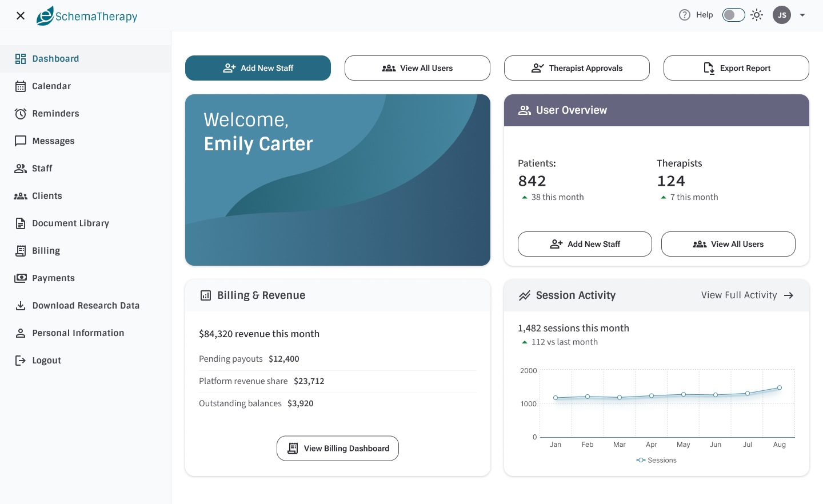Click the Billing & Revenue chart icon

pyautogui.click(x=206, y=295)
